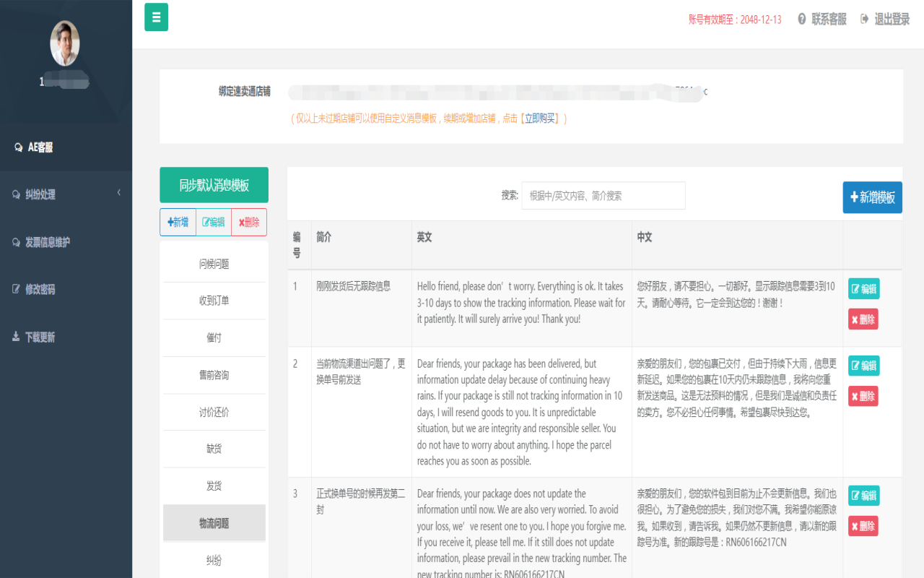This screenshot has width=924, height=578.
Task: Switch to the 催付 category
Action: [x=214, y=337]
